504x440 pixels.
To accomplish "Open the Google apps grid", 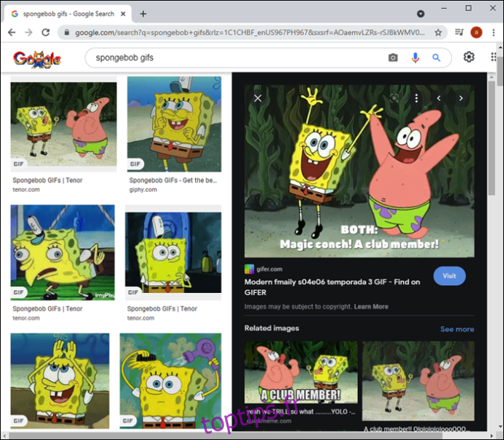I will [x=493, y=57].
